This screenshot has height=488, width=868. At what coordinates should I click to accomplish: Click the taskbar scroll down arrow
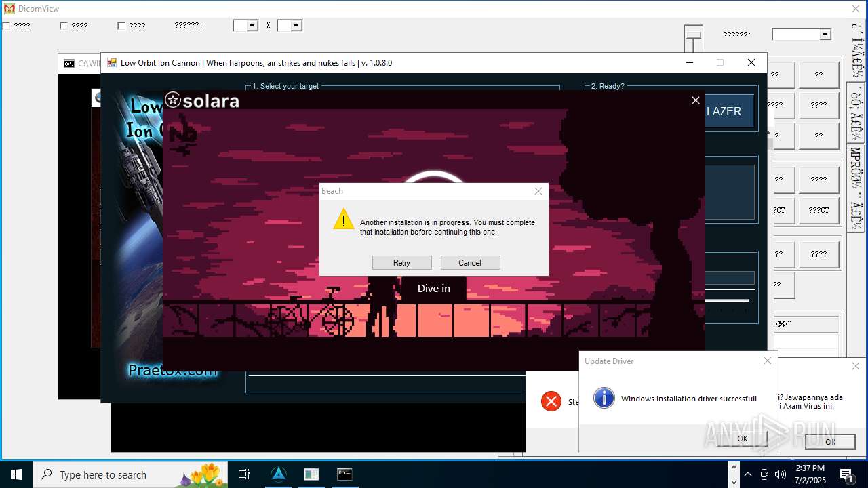point(733,482)
